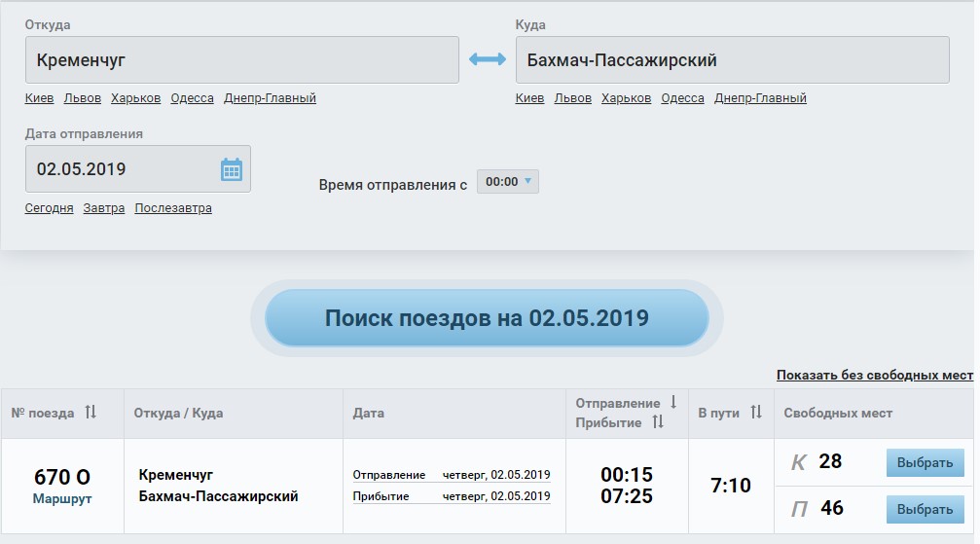Sort by departure time down-arrow icon
Image resolution: width=980 pixels, height=544 pixels.
[672, 403]
